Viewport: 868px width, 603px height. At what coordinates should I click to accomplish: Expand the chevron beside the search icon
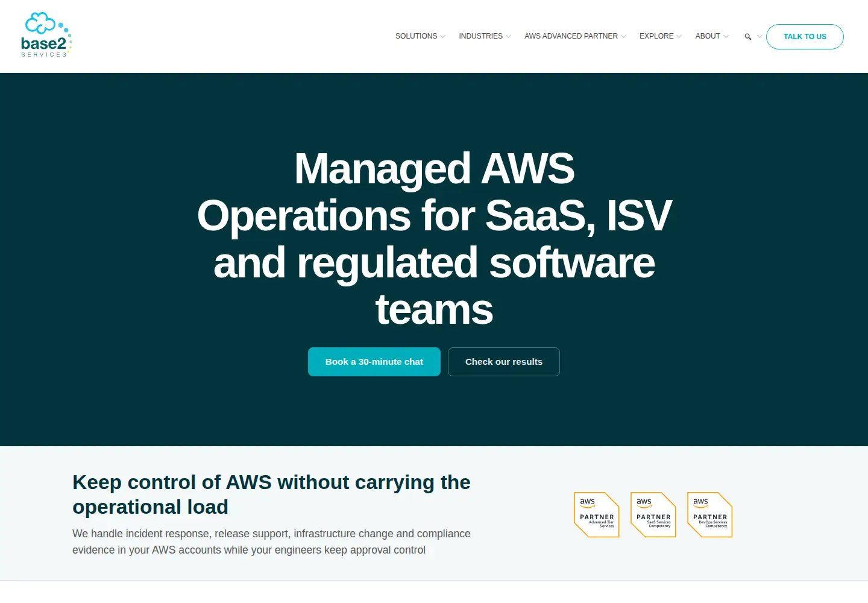coord(759,37)
